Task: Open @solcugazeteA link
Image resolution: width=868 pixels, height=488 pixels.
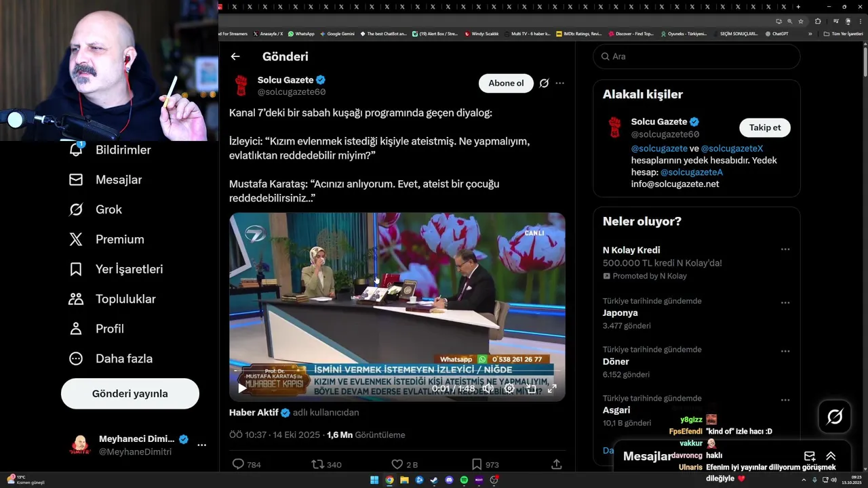Action: (x=692, y=172)
